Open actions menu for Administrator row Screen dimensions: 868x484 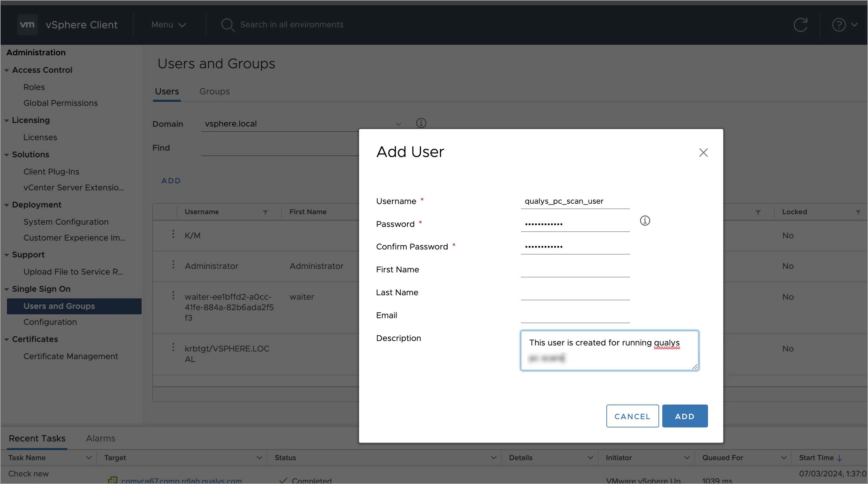coord(173,265)
